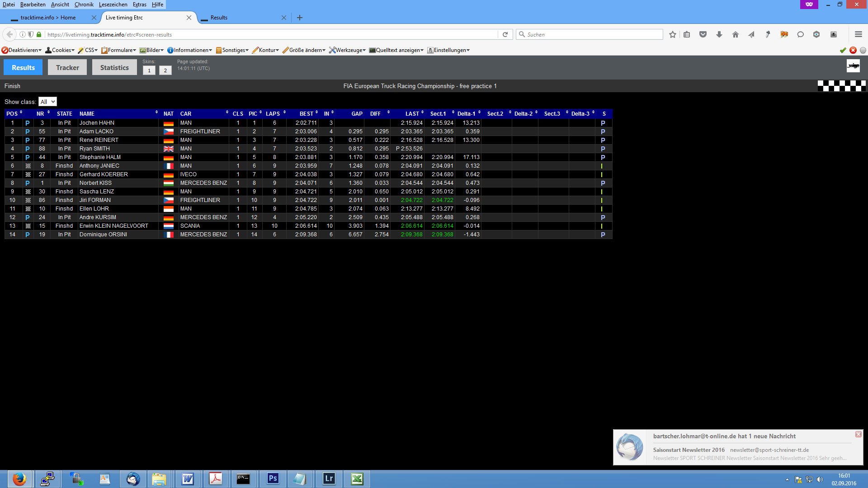Open the Datei menu
Screen dimensions: 868x488
tap(9, 5)
